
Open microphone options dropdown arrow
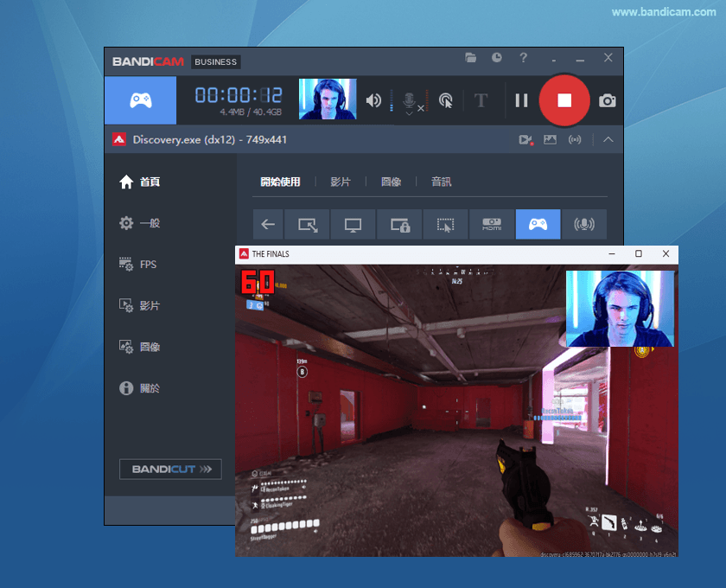(x=409, y=113)
